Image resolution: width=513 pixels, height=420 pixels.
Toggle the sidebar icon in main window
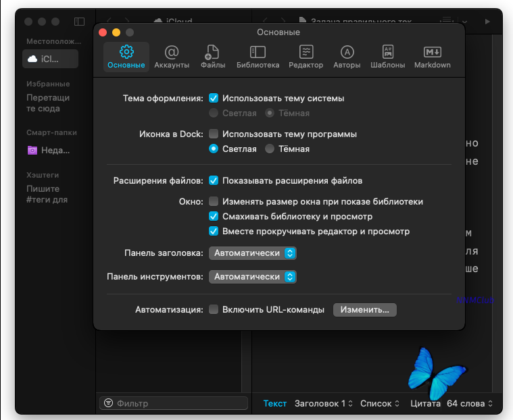pos(79,22)
